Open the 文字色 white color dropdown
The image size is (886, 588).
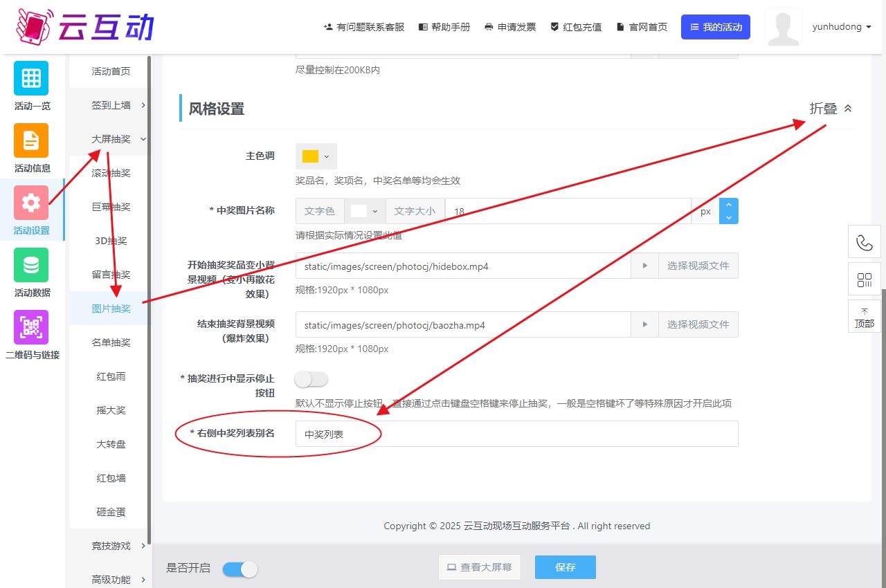click(365, 211)
